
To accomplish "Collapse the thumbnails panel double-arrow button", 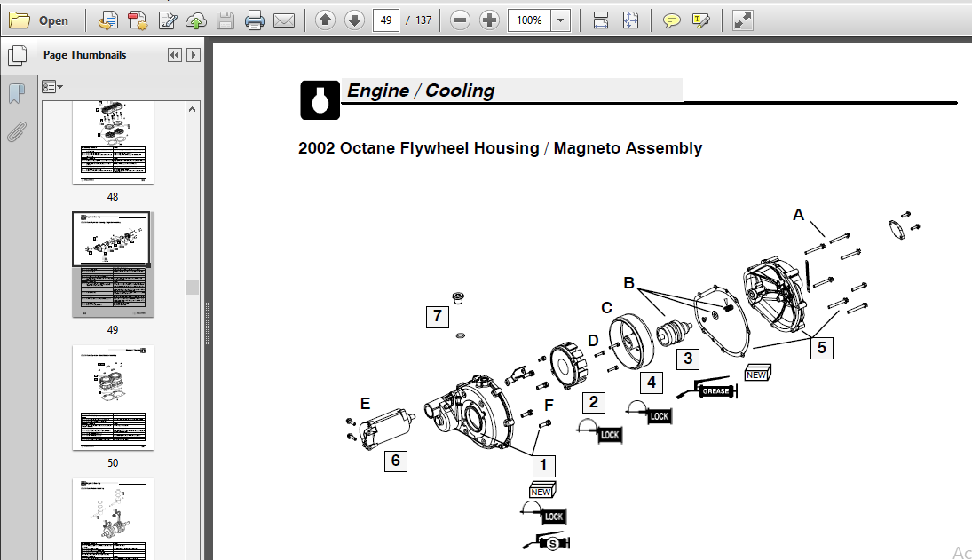I will [x=175, y=55].
